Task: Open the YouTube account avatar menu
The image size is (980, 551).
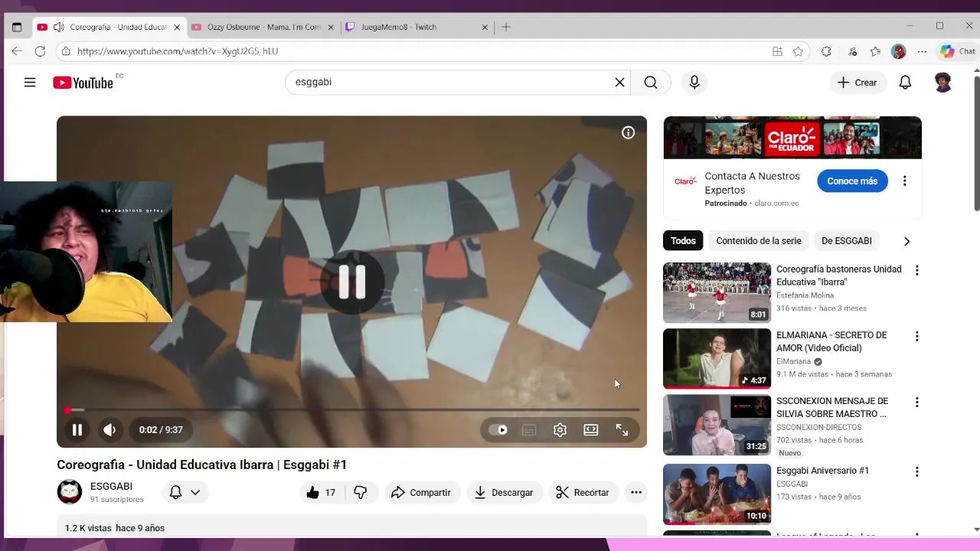Action: 943,83
